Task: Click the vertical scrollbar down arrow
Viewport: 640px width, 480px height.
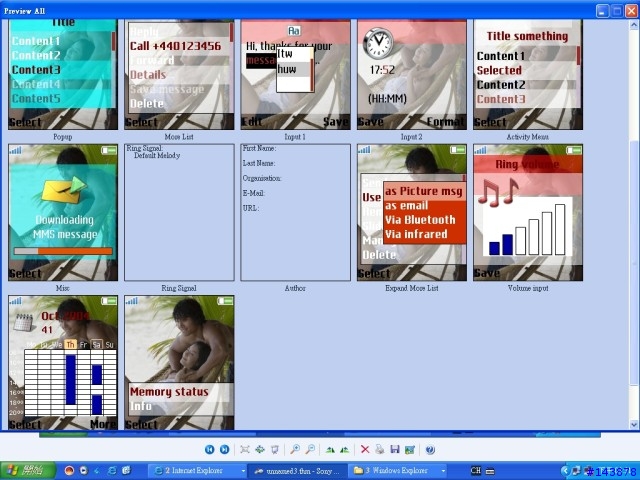Action: coord(634,424)
